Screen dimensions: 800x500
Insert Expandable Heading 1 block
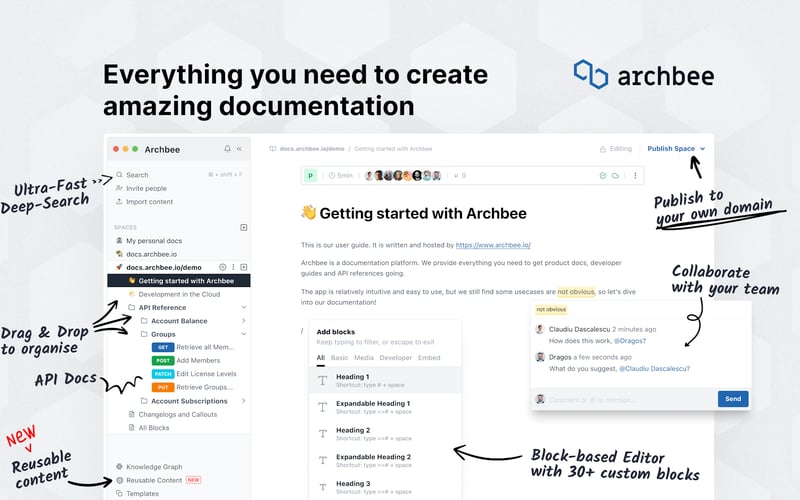point(385,407)
